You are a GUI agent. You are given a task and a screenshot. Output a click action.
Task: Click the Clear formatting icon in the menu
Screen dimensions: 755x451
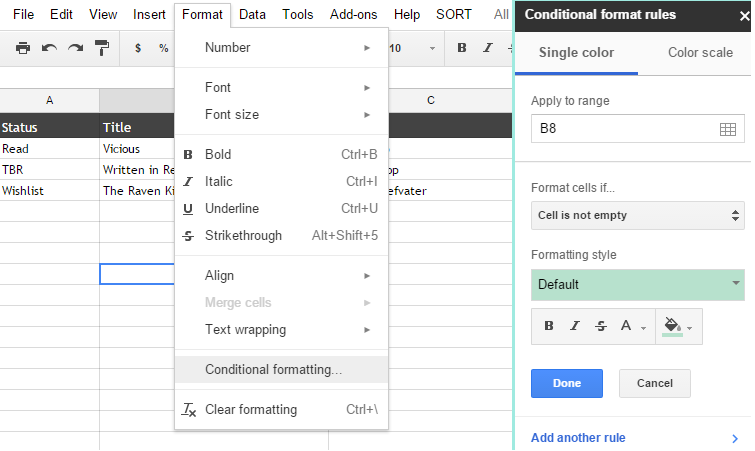[x=189, y=409]
